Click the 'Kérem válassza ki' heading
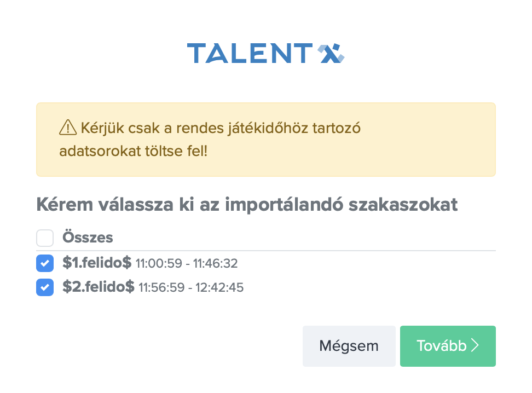 (247, 205)
